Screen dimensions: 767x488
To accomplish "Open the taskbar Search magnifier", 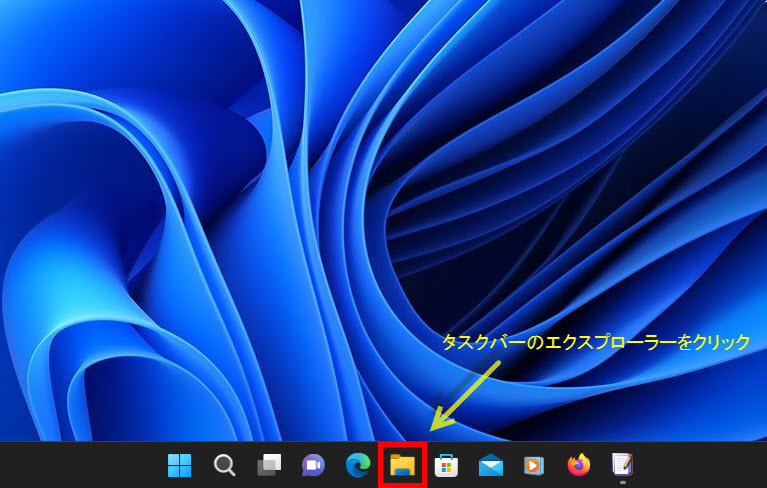I will coord(225,465).
